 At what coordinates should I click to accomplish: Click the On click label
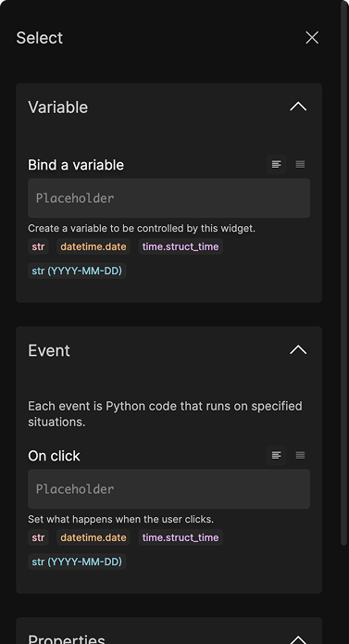click(x=54, y=456)
